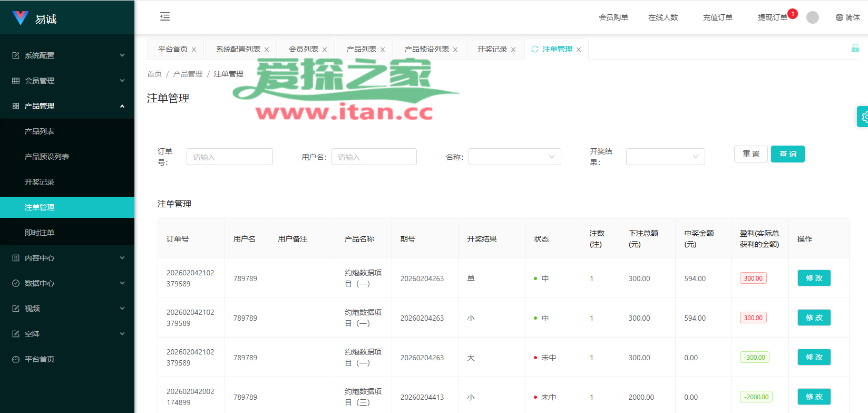Viewport: 868px width, 413px height.
Task: Open the settings gear on right edge
Action: pyautogui.click(x=863, y=117)
